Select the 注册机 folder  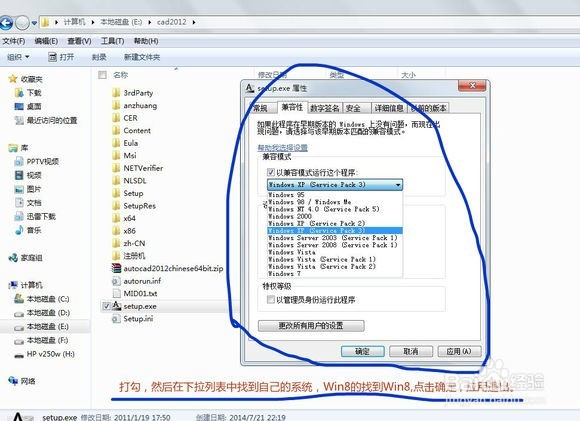128,256
